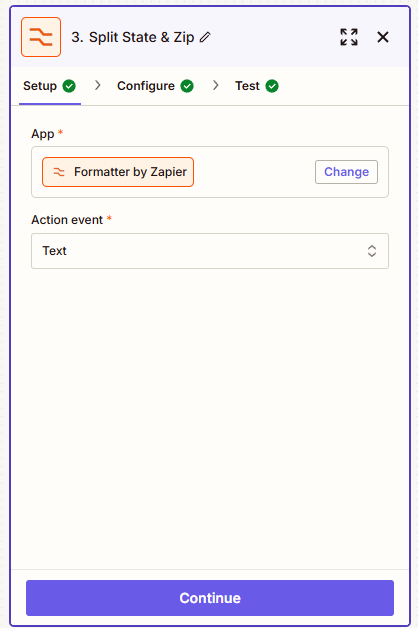The height and width of the screenshot is (628, 418).
Task: Click the Text value in Action event
Action: (54, 251)
